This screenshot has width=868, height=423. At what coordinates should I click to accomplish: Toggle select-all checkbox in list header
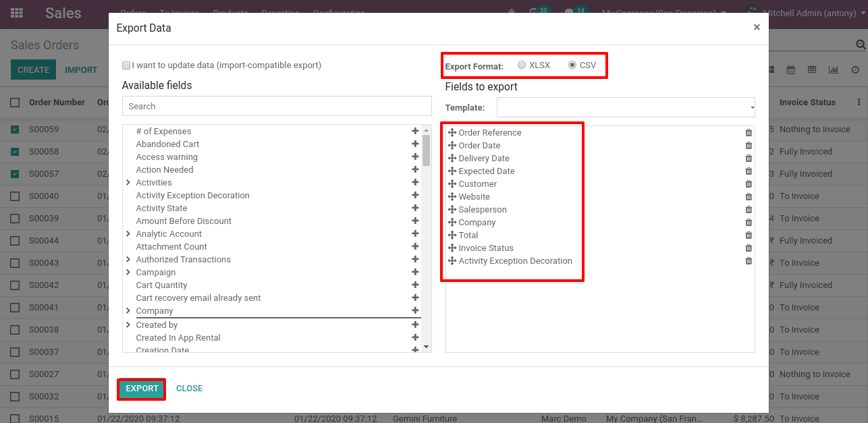point(15,103)
